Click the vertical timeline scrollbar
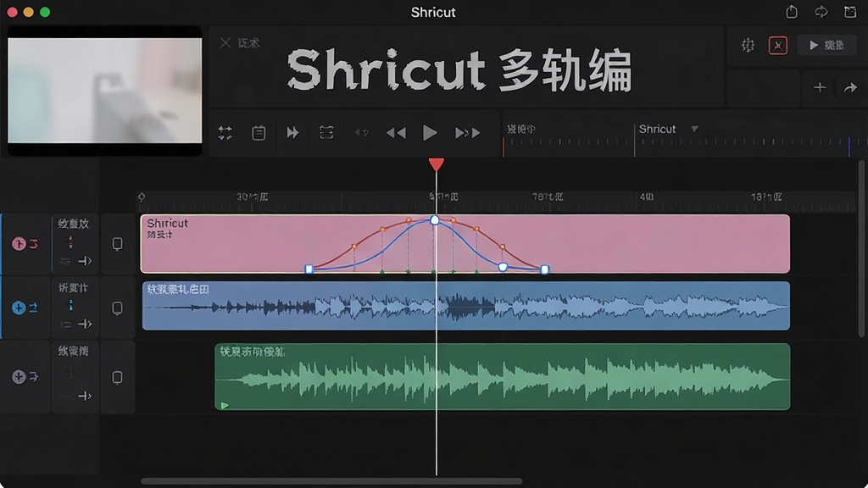Screen dimensions: 868x488 coord(861,248)
